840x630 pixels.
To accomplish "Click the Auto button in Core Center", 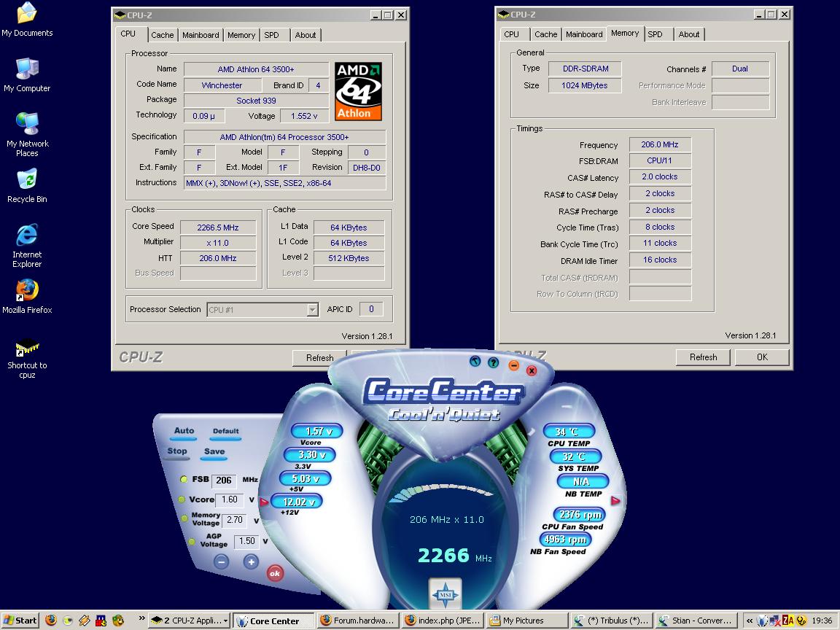I will (x=184, y=431).
